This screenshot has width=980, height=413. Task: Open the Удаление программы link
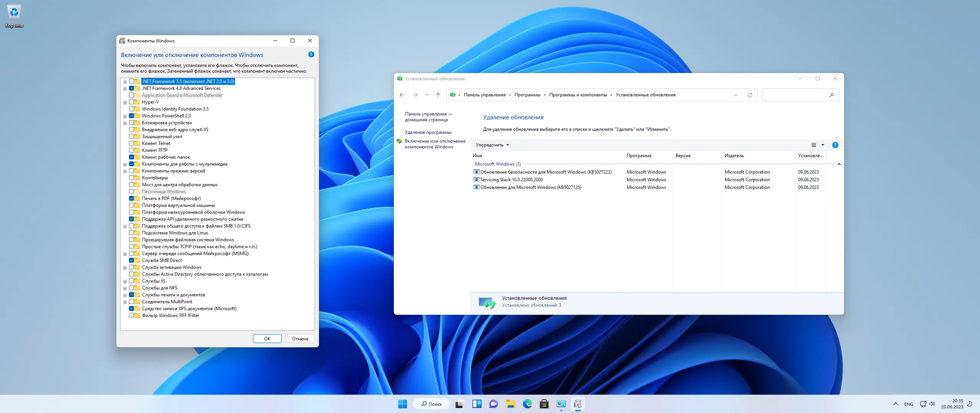point(428,132)
